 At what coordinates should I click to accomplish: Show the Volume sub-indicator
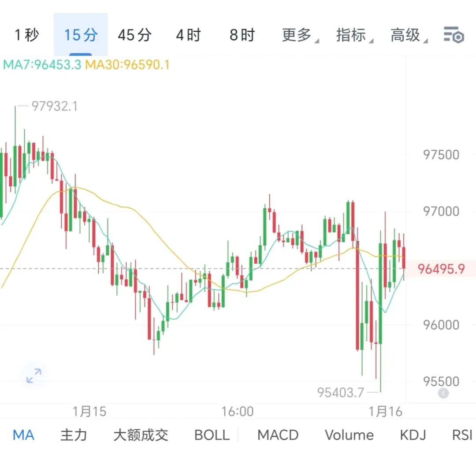click(349, 435)
